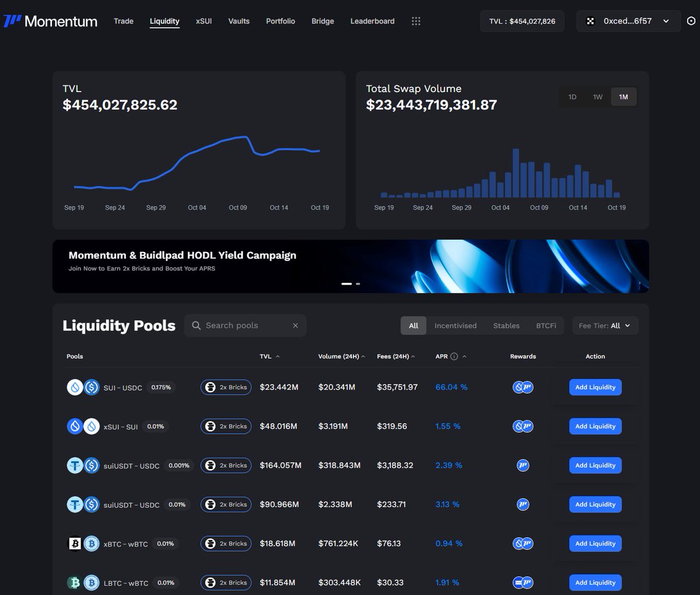This screenshot has width=700, height=595.
Task: Click the 2x Bricks badge for LBTC - wBTC
Action: point(226,583)
